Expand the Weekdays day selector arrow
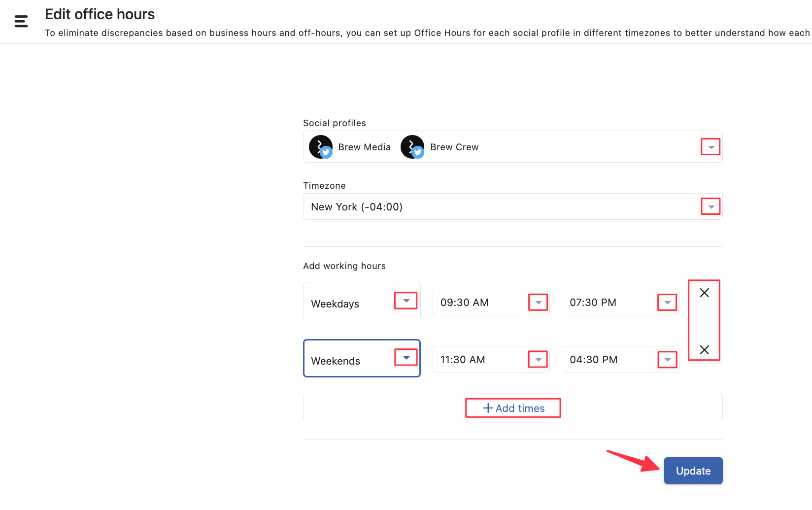The width and height of the screenshot is (812, 510). (x=406, y=301)
